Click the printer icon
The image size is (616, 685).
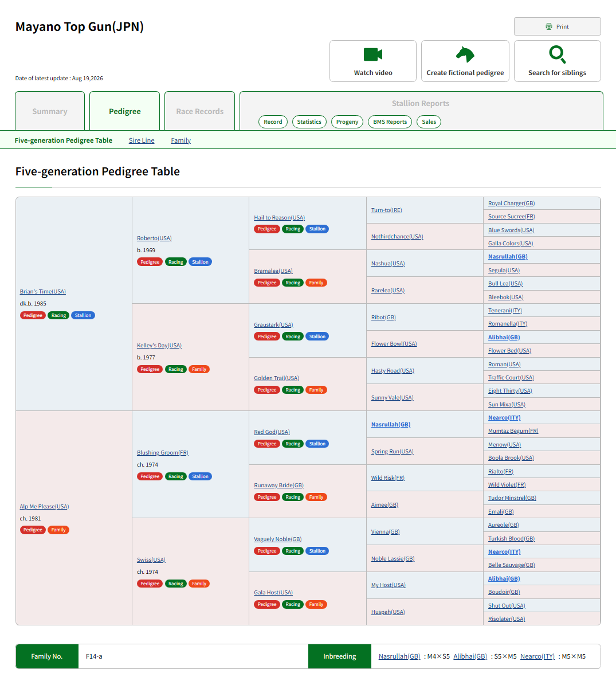click(549, 26)
